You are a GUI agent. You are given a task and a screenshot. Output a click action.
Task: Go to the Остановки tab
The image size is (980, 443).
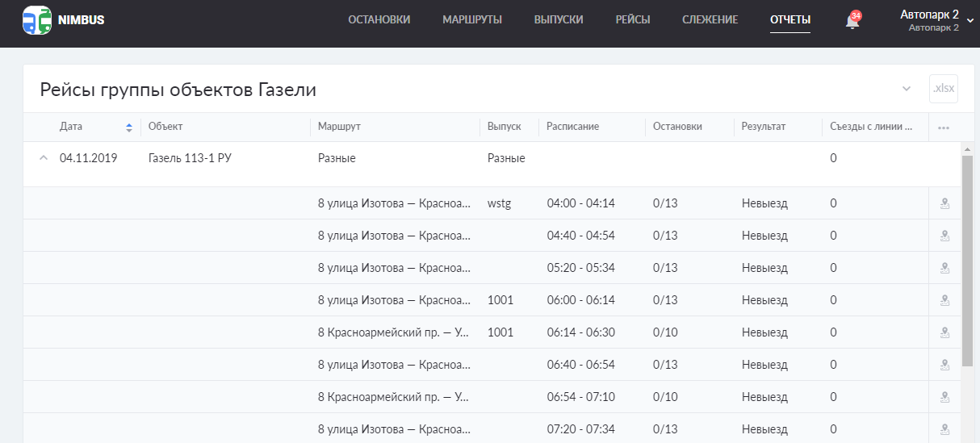pyautogui.click(x=379, y=20)
